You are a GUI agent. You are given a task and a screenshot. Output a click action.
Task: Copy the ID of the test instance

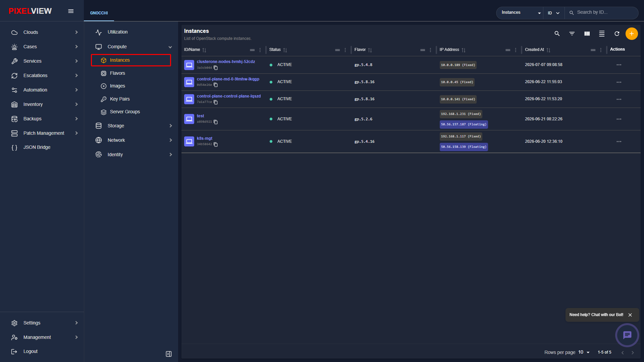[x=216, y=122]
